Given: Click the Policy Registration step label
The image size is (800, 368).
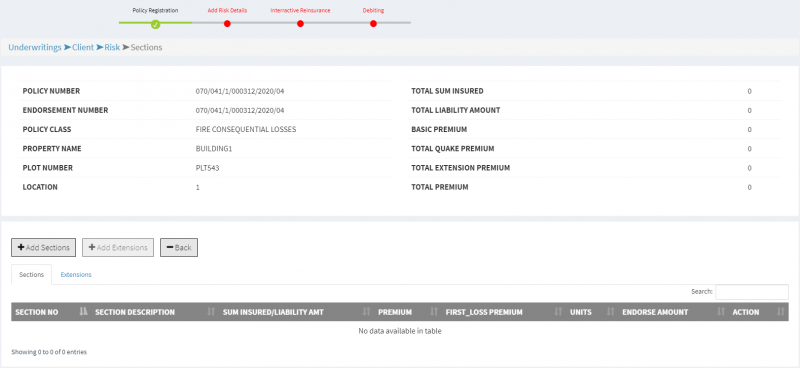Looking at the screenshot, I should point(156,10).
